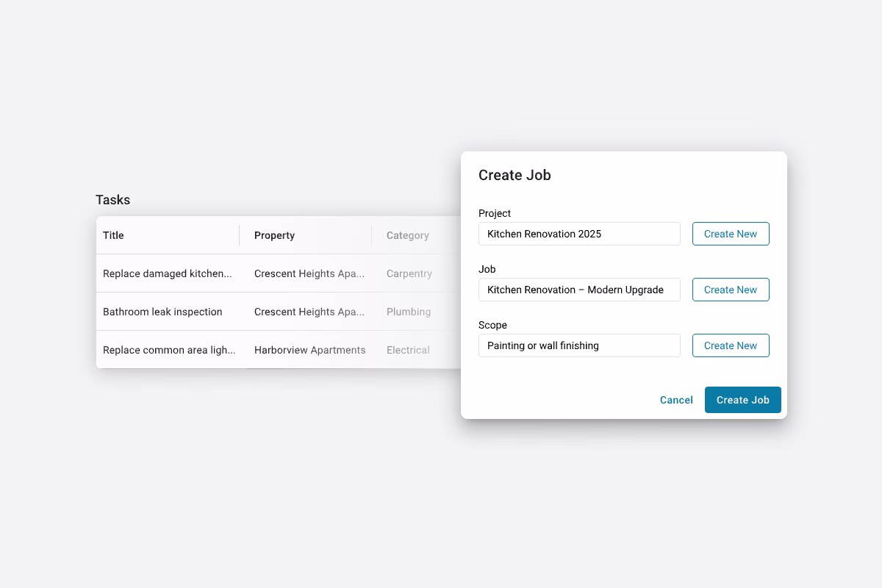This screenshot has width=882, height=588.
Task: Click the Property column header
Action: (274, 235)
